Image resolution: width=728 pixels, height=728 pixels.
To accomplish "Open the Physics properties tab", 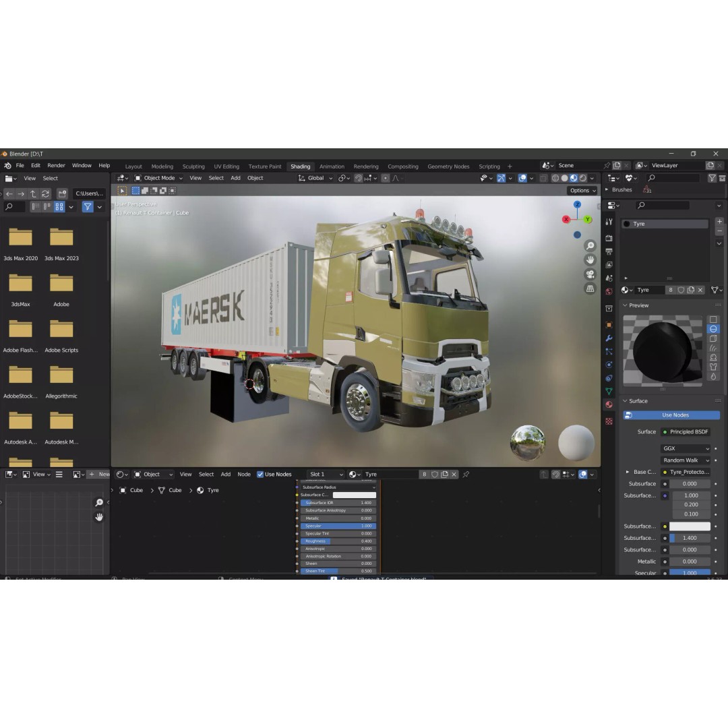I will [x=609, y=365].
